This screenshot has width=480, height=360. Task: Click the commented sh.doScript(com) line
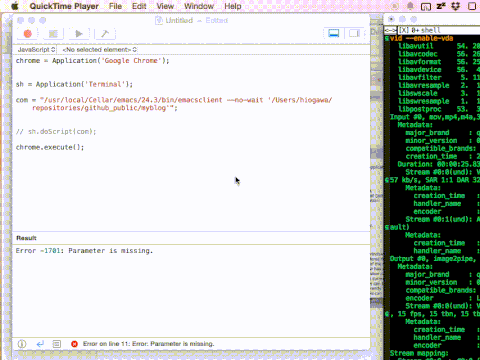(56, 131)
